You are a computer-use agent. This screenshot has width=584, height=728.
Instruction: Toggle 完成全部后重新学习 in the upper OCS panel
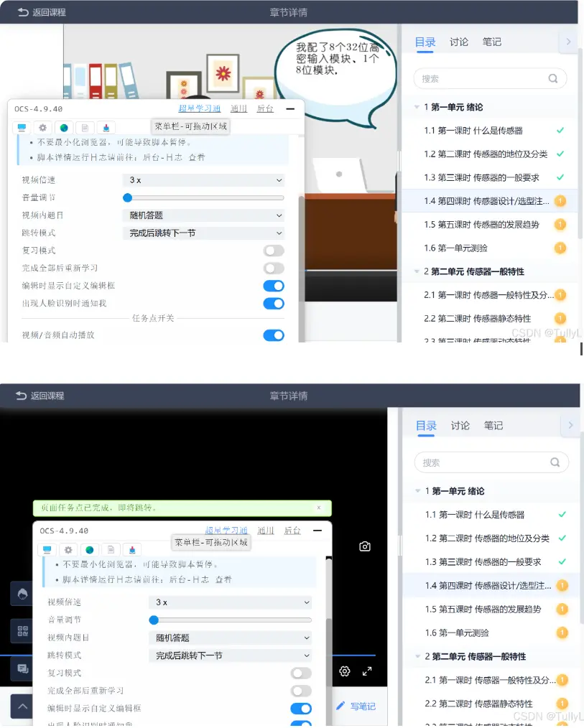(x=274, y=269)
